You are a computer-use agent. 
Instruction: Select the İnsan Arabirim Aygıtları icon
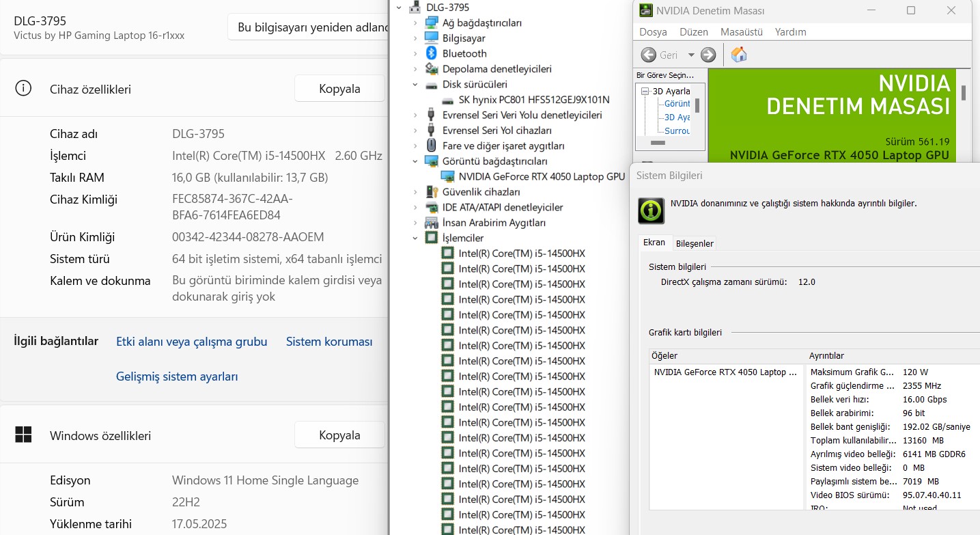[431, 223]
